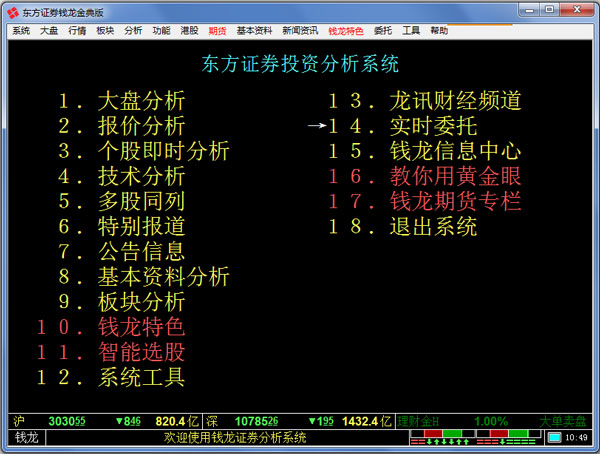Screen dimensions: 600x454
Task: Open the 委托 menu
Action: click(x=383, y=31)
